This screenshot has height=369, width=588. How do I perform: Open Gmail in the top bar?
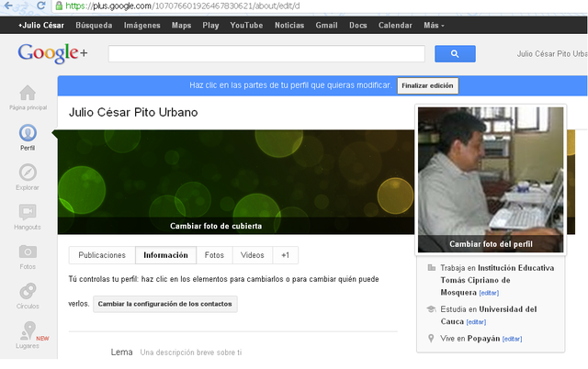[327, 25]
